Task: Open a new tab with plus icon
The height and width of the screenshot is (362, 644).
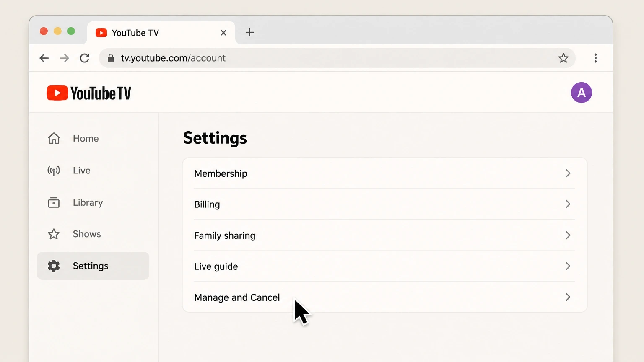Action: 249,33
